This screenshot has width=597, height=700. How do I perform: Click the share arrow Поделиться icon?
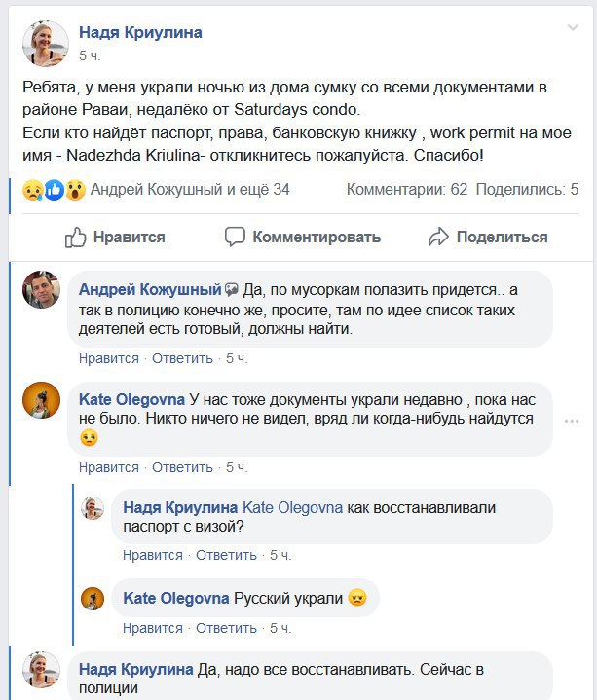pyautogui.click(x=438, y=237)
